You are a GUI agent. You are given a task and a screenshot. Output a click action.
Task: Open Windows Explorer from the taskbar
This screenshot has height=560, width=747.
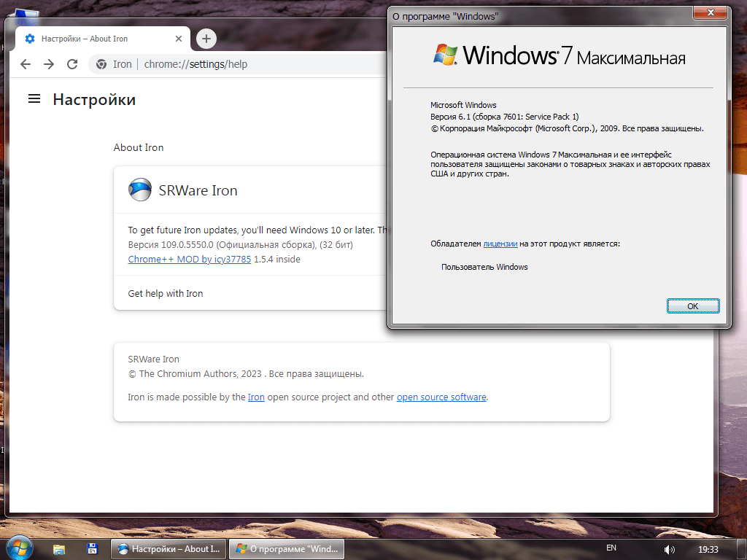coord(58,549)
